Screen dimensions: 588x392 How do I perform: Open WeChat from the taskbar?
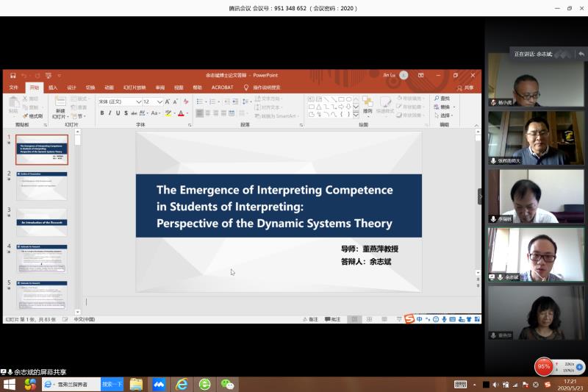[228, 384]
